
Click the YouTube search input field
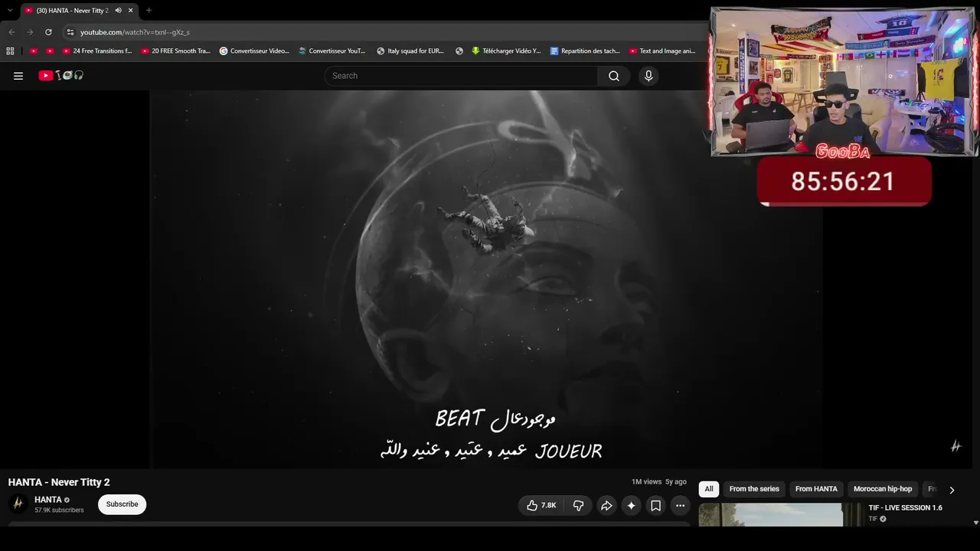click(x=461, y=76)
